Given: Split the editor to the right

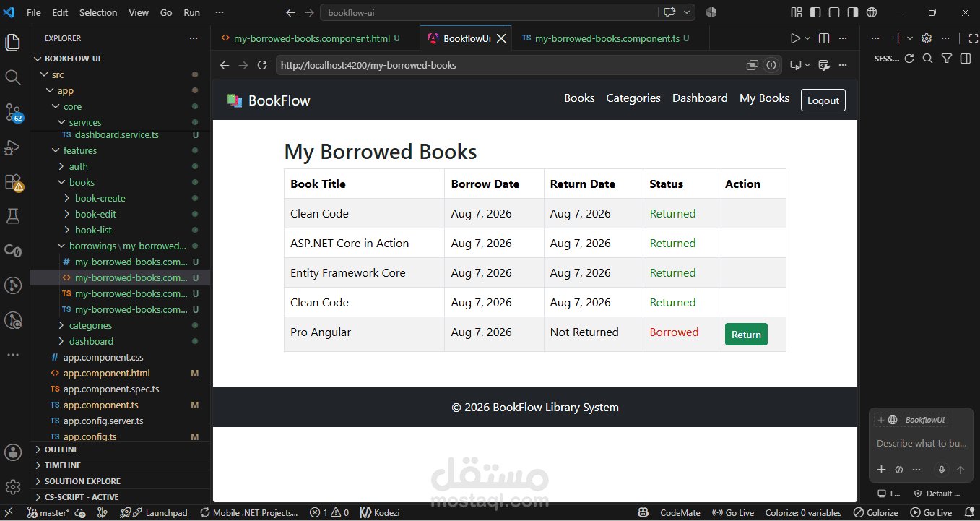Looking at the screenshot, I should (x=824, y=38).
